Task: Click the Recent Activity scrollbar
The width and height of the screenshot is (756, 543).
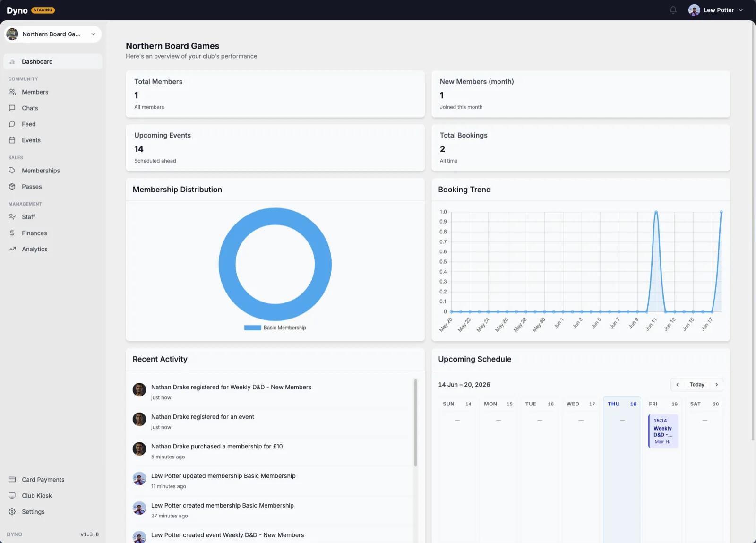Action: [415, 422]
